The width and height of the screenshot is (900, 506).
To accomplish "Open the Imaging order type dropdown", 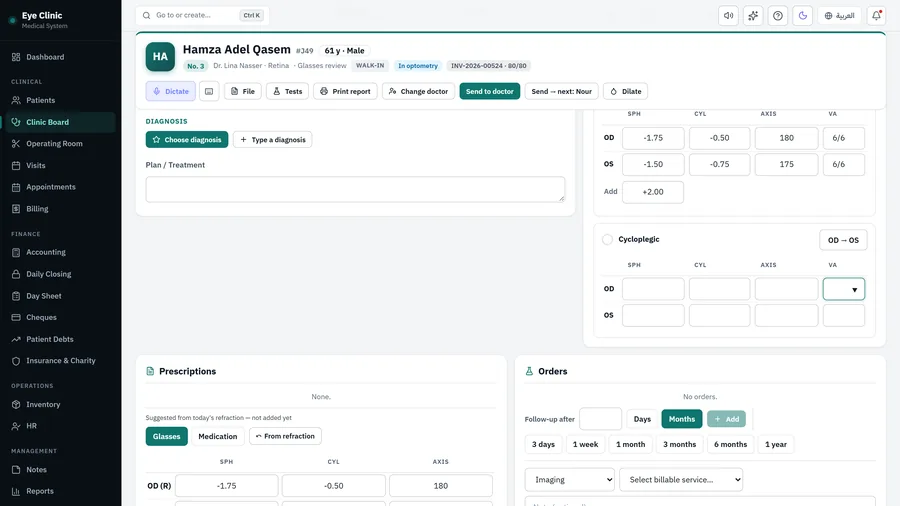I will pyautogui.click(x=569, y=480).
